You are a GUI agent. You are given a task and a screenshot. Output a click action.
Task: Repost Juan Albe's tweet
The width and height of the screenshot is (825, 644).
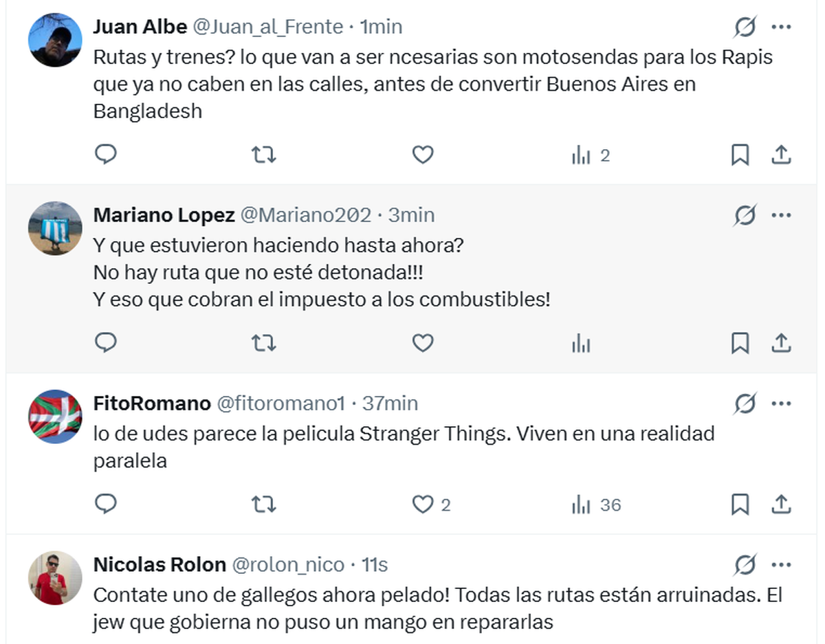(x=264, y=155)
